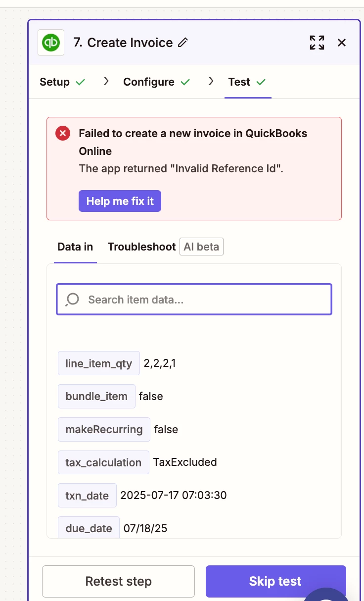Click the QuickBooks app logo icon
This screenshot has height=601, width=364.
(x=51, y=43)
